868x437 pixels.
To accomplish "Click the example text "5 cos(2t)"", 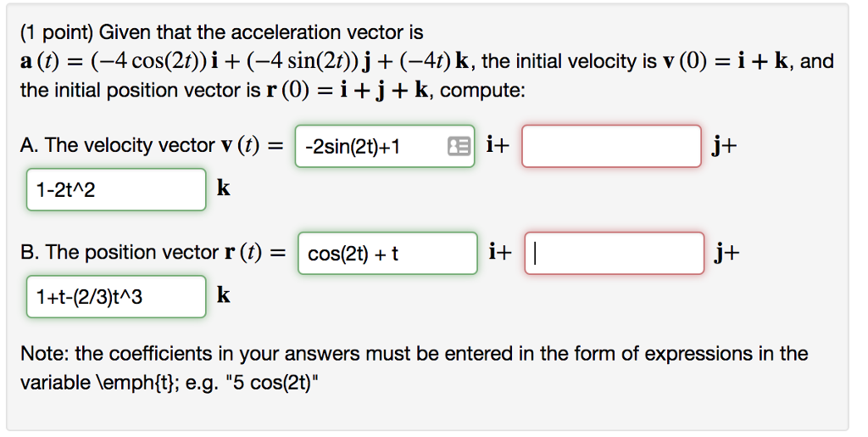I will (281, 383).
